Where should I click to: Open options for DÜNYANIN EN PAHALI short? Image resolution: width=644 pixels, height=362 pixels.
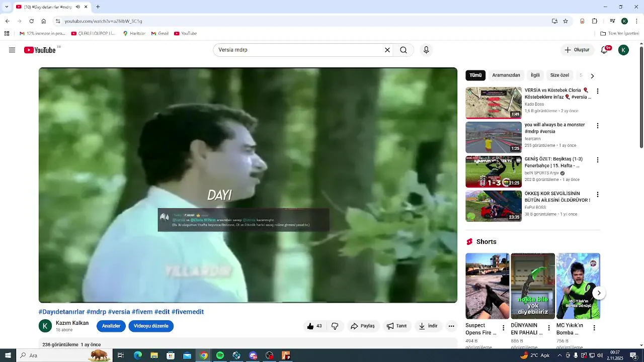click(548, 328)
